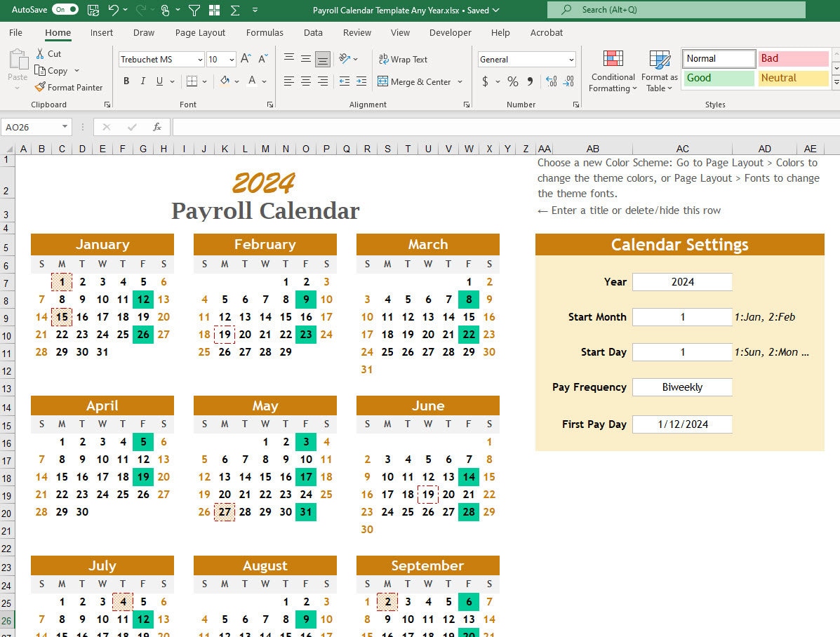The width and height of the screenshot is (840, 637).
Task: Click the Font Color A icon
Action: 252,81
